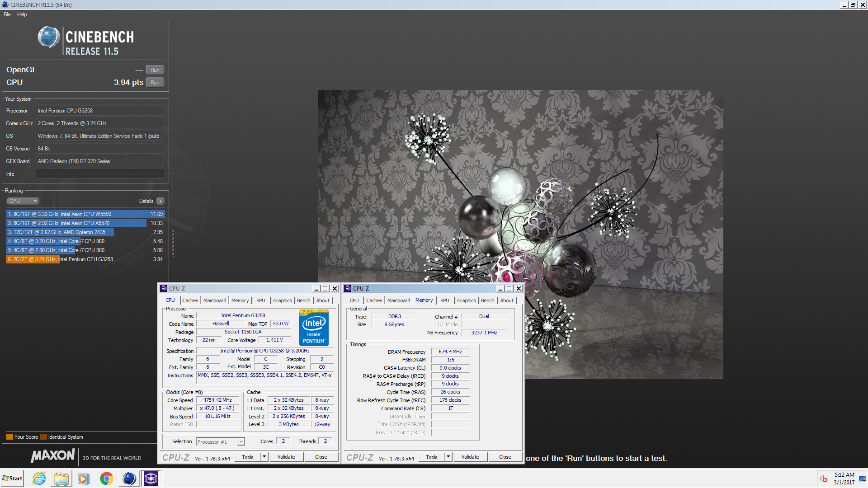Click Close button in right CPU-Z
868x488 pixels.
click(x=505, y=457)
